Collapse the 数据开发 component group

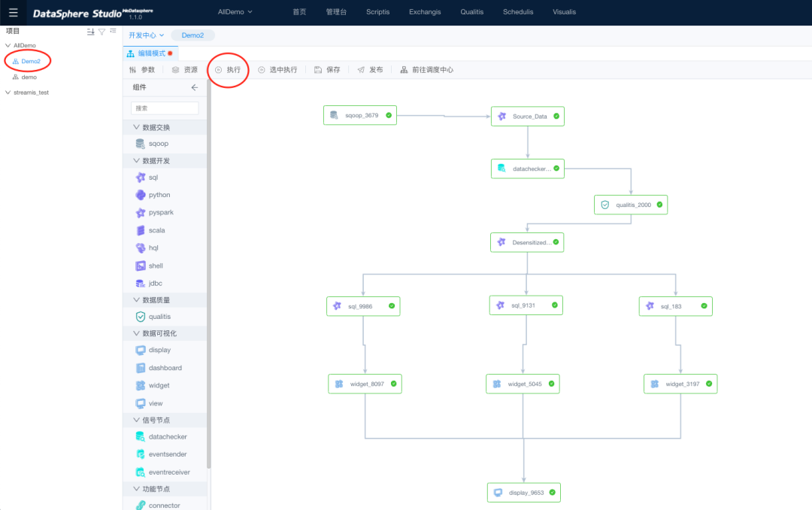point(136,161)
